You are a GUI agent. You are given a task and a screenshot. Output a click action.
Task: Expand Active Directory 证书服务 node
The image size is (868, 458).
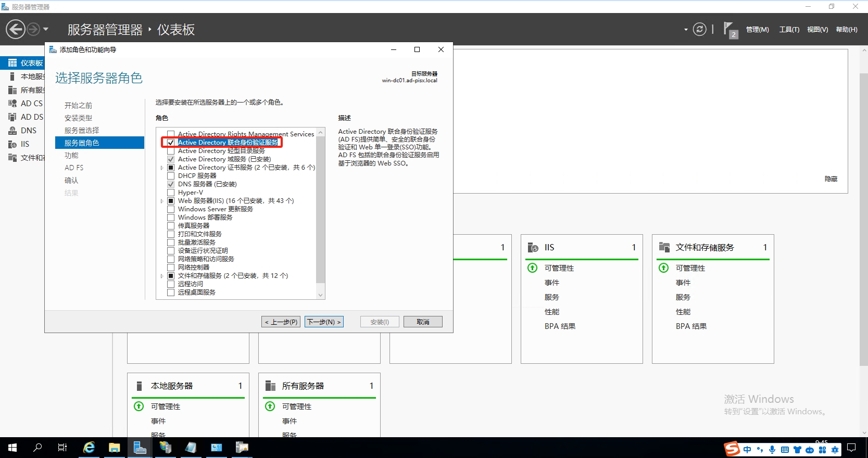click(x=162, y=168)
